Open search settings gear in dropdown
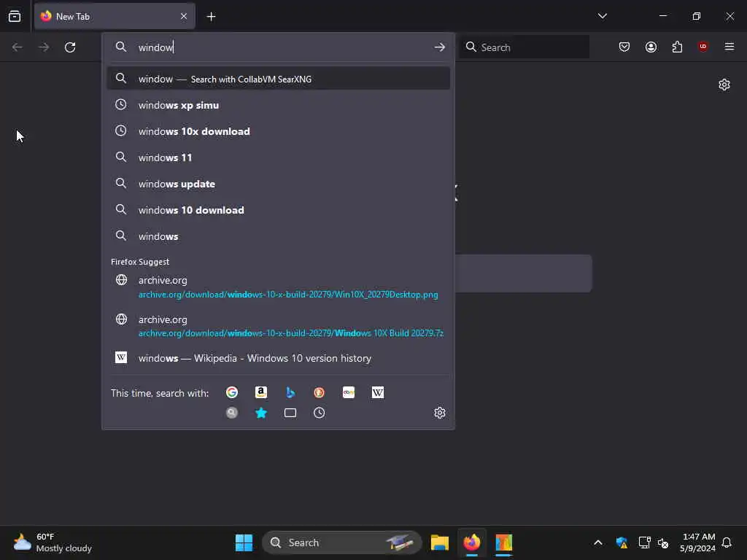 (x=440, y=413)
